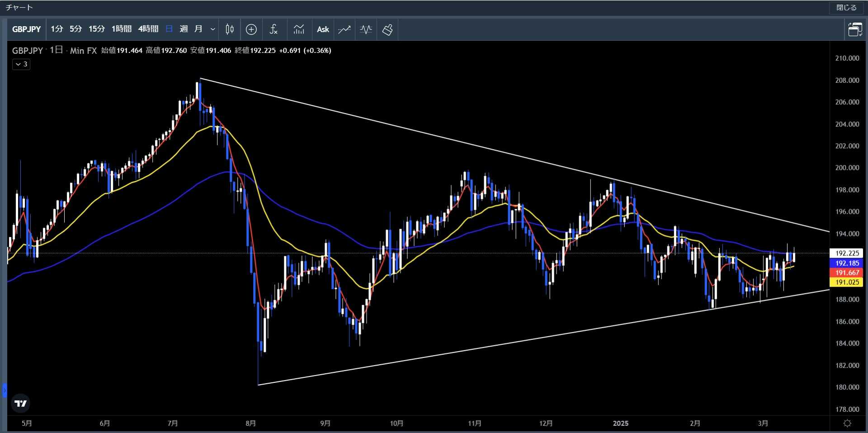
Task: Toggle the Ask price button
Action: click(x=323, y=29)
